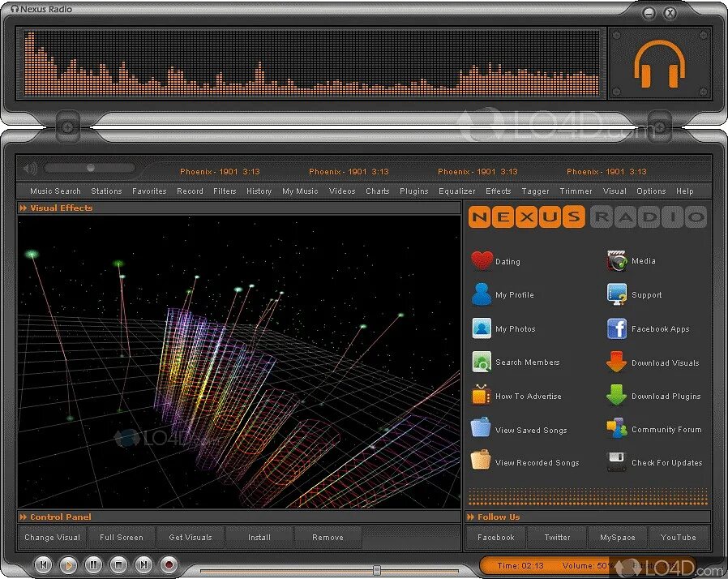Click the spectrum analyzer display
This screenshot has width=728, height=579.
[x=311, y=63]
